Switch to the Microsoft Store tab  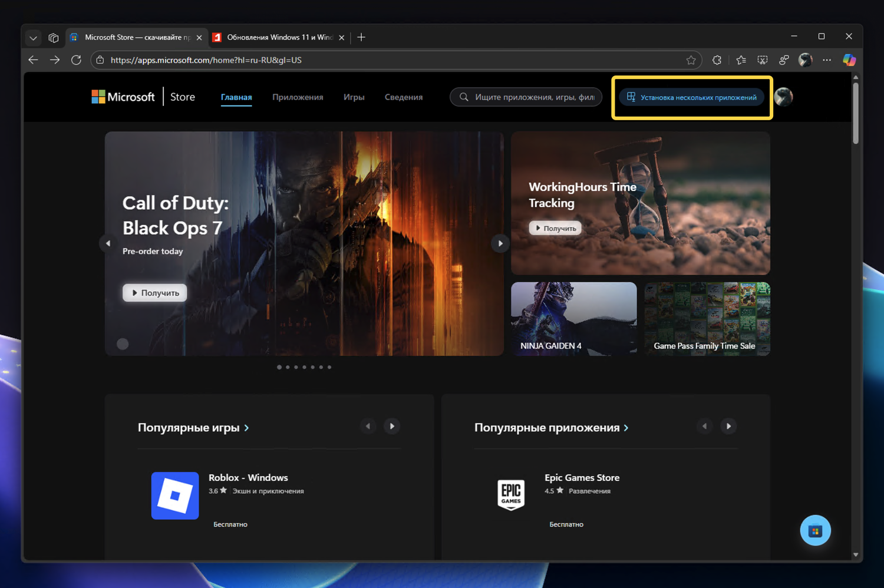(x=137, y=37)
